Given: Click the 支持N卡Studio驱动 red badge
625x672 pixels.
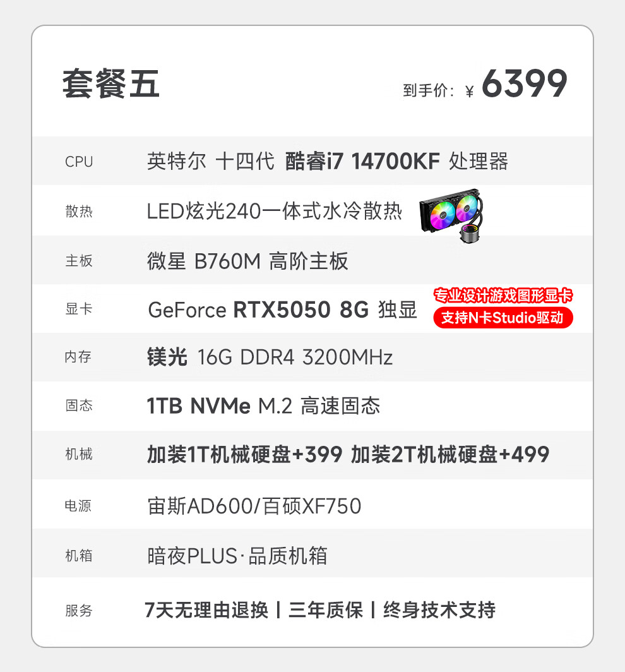Looking at the screenshot, I should pos(503,318).
